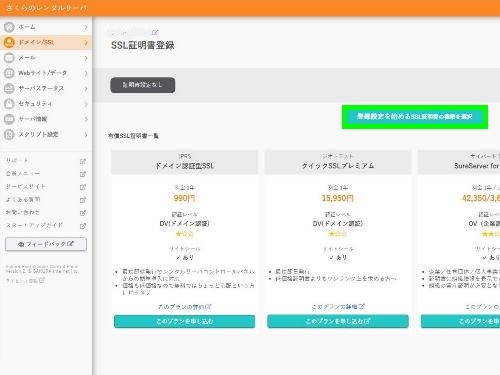Viewport: 500px width, 375px height.
Task: Open the external-link icon beside 会員メニュー
Action: coord(83,174)
